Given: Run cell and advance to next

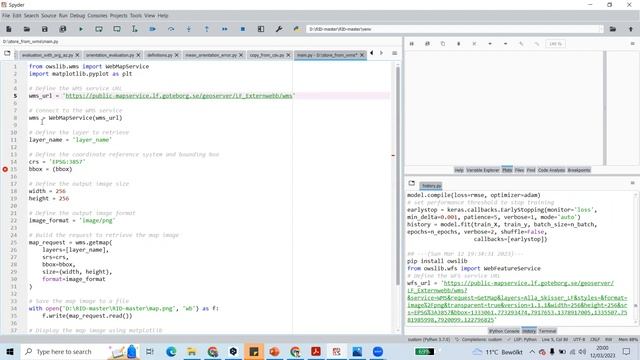Looking at the screenshot, I should [117, 29].
